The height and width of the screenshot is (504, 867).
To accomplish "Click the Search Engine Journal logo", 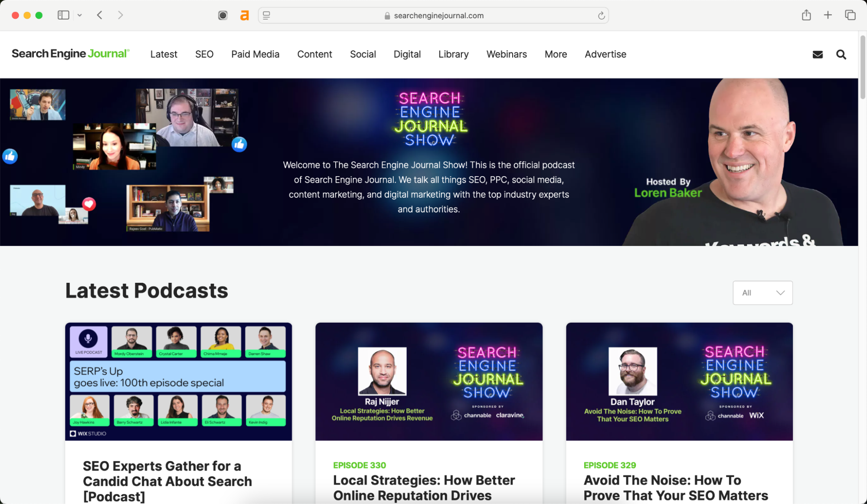I will point(70,53).
